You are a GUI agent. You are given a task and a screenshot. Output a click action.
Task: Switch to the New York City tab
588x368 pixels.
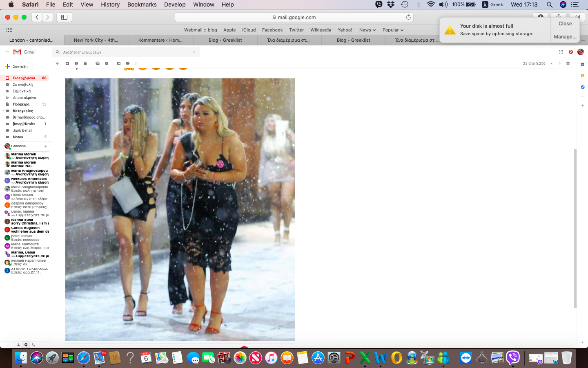96,40
